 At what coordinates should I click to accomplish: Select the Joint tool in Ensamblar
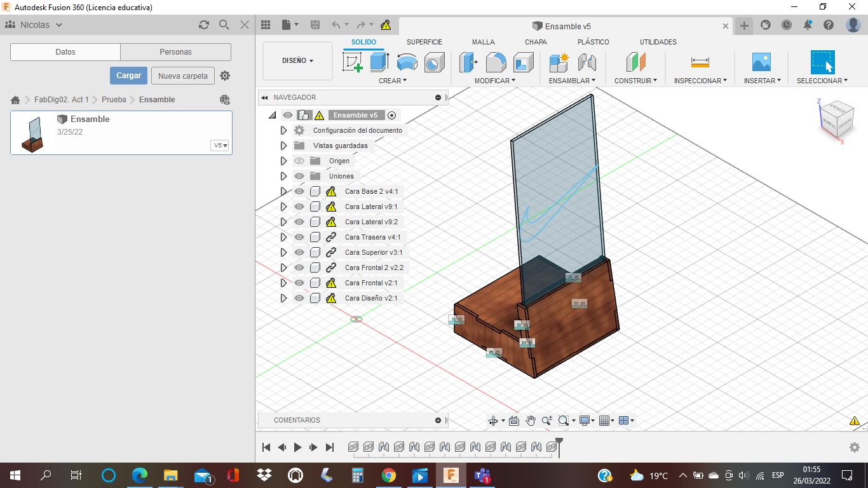click(587, 62)
